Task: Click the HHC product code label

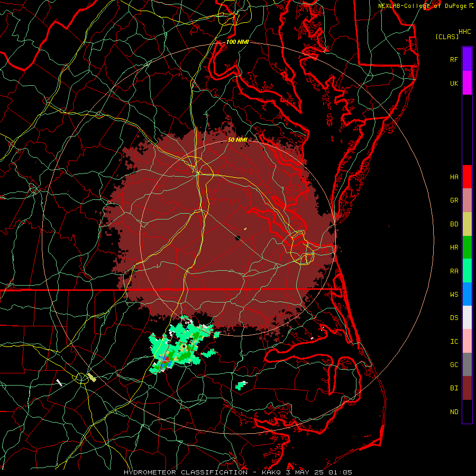Action: click(465, 32)
